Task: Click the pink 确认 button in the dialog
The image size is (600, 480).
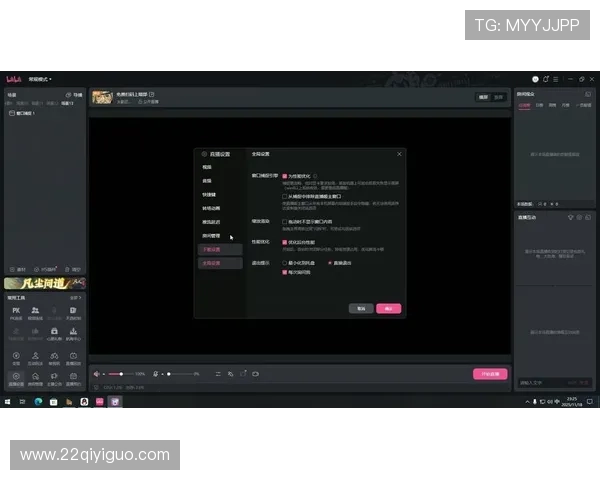Action: 388,309
